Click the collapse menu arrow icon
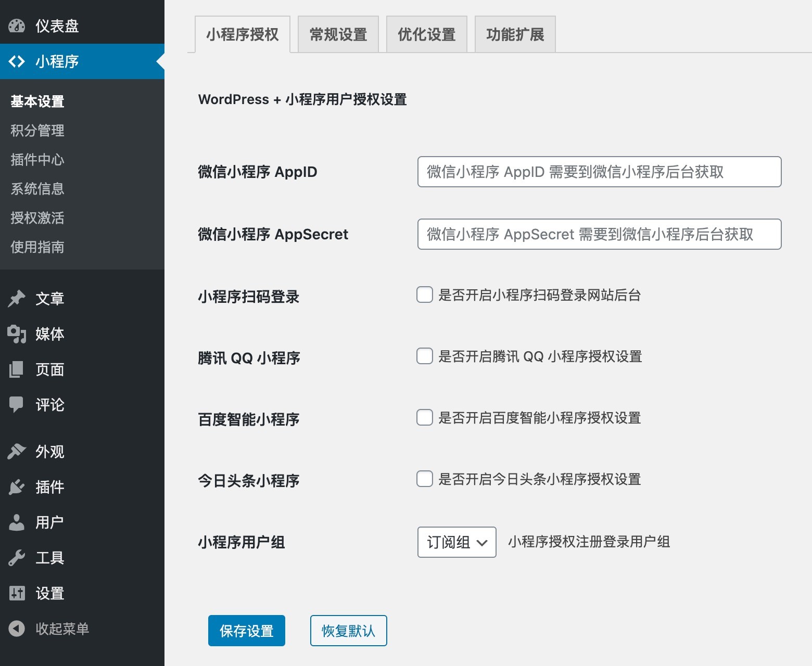 [x=17, y=629]
